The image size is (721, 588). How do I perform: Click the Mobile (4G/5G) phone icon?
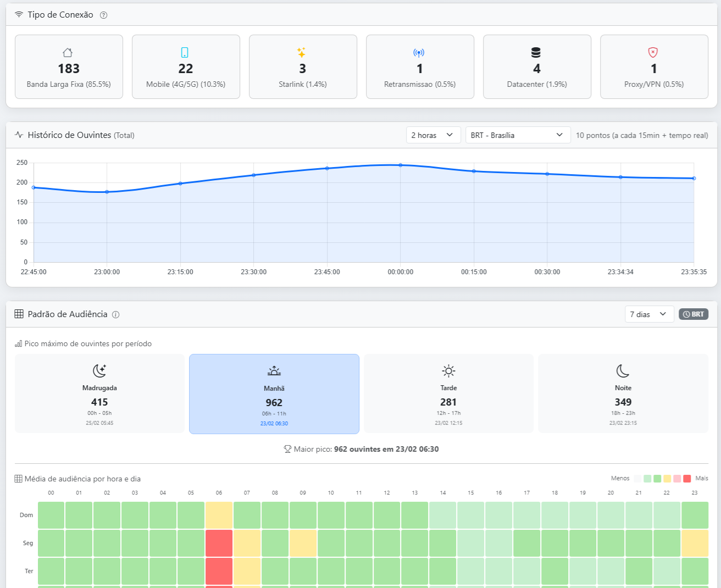pyautogui.click(x=185, y=53)
